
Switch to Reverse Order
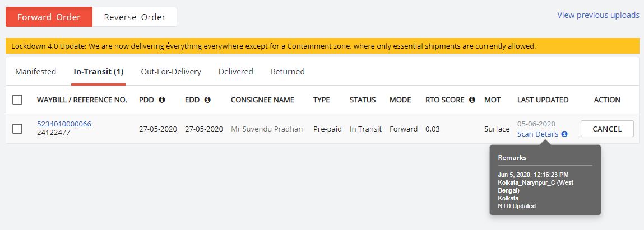coord(135,17)
